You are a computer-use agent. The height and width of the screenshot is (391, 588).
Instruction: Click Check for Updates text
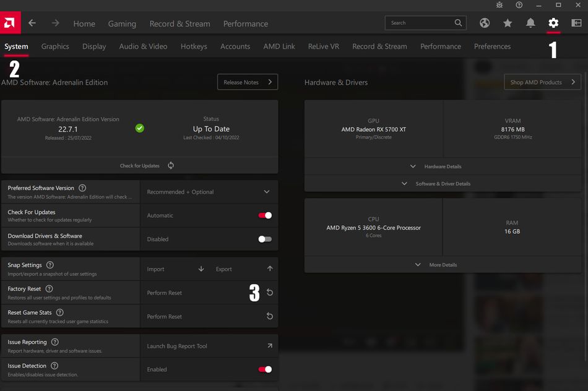tap(139, 166)
